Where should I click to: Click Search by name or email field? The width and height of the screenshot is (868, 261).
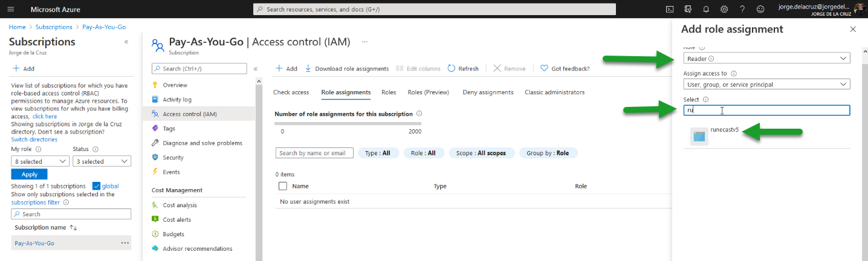point(314,153)
